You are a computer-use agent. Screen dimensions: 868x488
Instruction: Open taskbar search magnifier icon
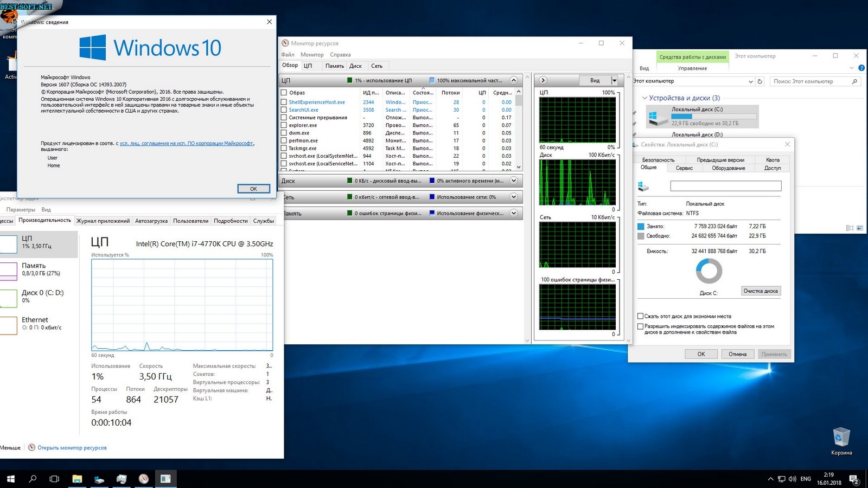point(33,479)
